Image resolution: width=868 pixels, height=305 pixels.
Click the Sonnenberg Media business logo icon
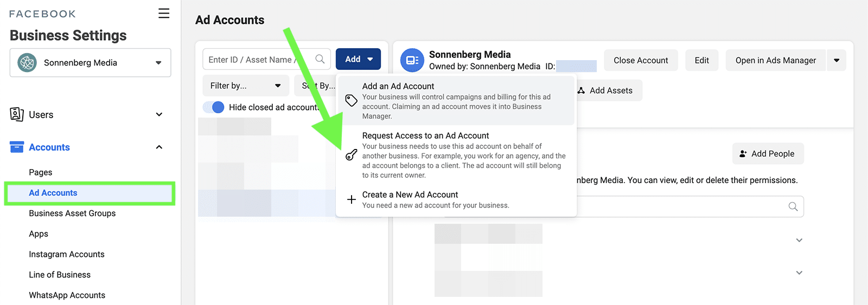[27, 62]
